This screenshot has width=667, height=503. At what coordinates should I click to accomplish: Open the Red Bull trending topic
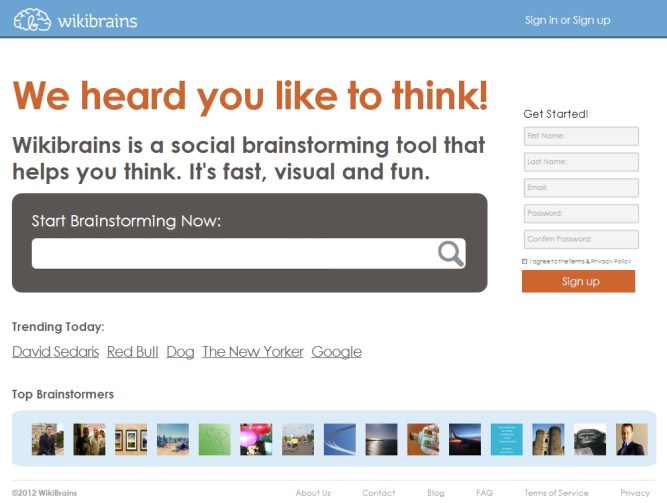pos(132,352)
